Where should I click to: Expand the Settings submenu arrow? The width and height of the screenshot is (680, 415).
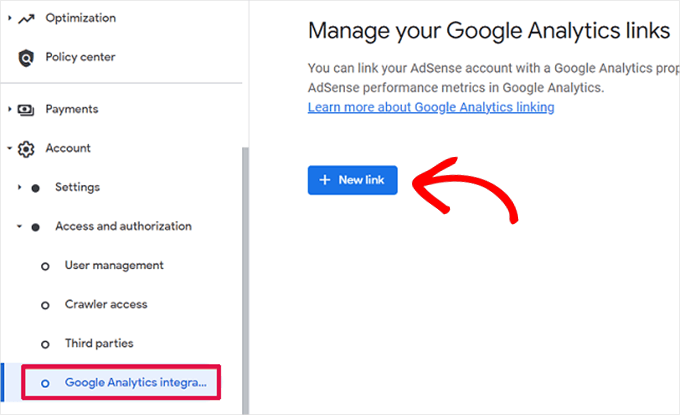19,187
